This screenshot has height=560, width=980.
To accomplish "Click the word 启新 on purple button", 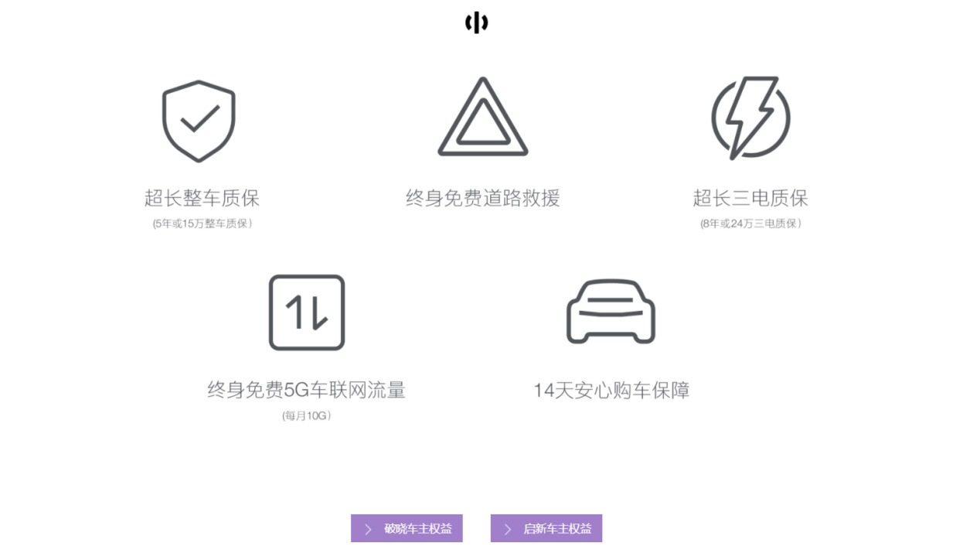I will [x=535, y=529].
